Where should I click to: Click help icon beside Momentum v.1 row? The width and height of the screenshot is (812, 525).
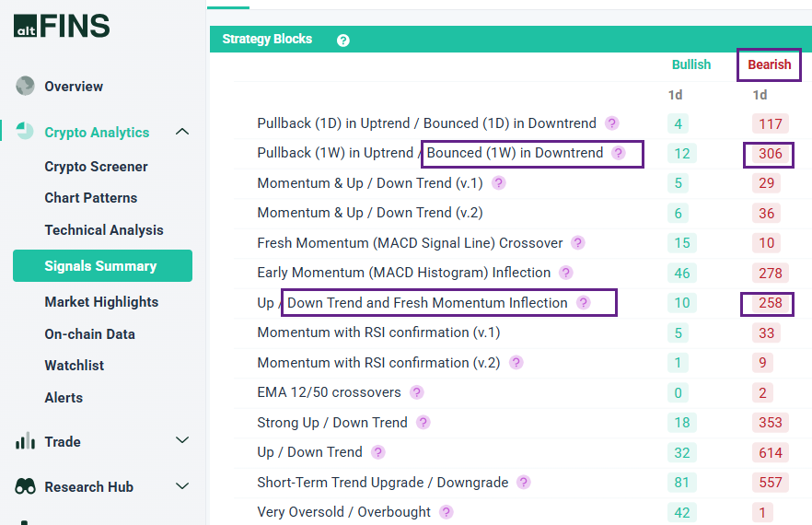pos(499,183)
